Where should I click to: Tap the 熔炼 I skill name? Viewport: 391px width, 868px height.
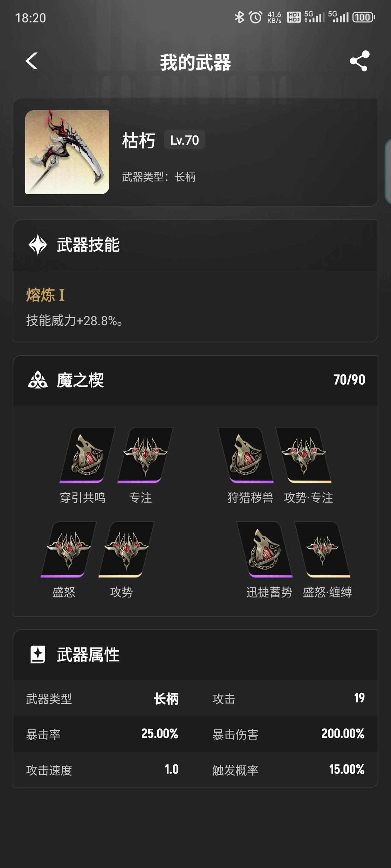click(45, 295)
